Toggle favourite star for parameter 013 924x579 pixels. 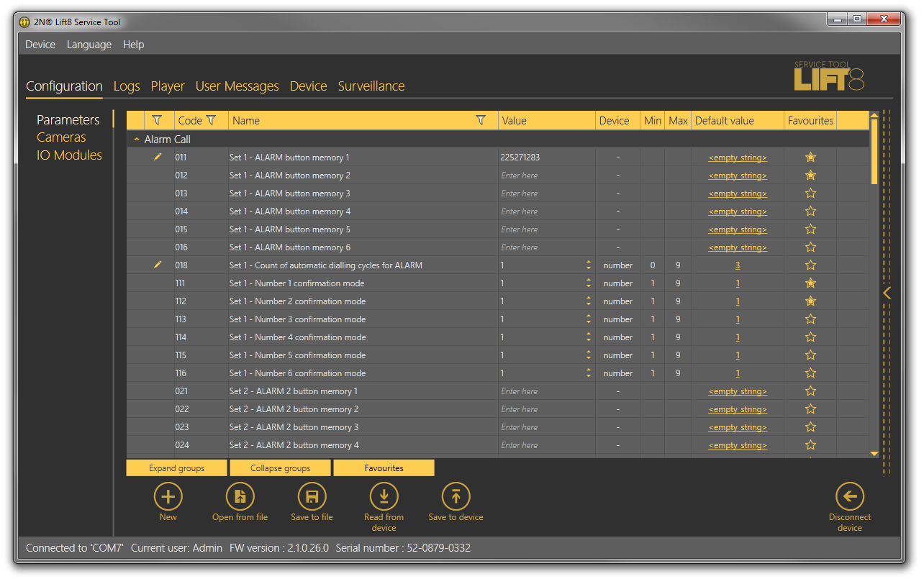(x=810, y=193)
